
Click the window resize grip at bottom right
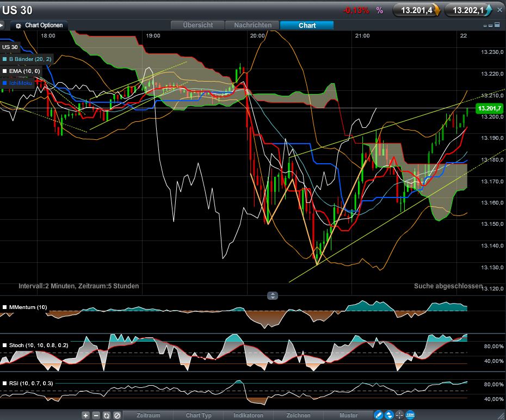(x=501, y=415)
